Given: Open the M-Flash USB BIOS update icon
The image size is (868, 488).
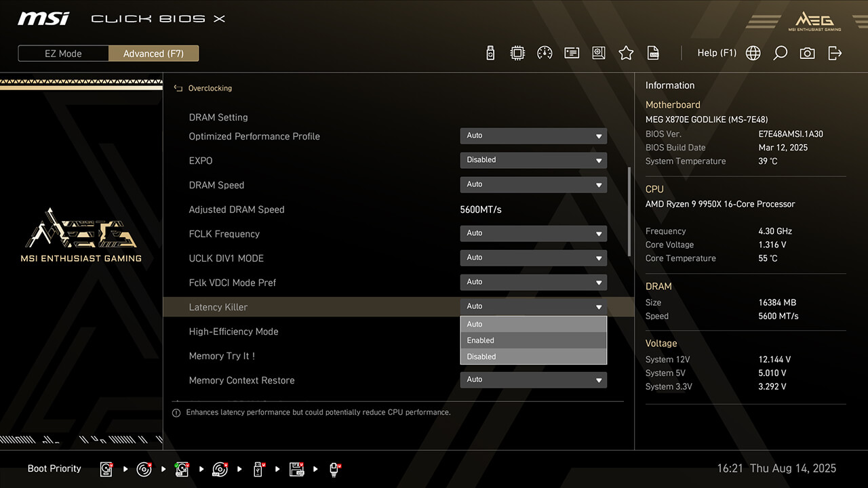Looking at the screenshot, I should [490, 53].
